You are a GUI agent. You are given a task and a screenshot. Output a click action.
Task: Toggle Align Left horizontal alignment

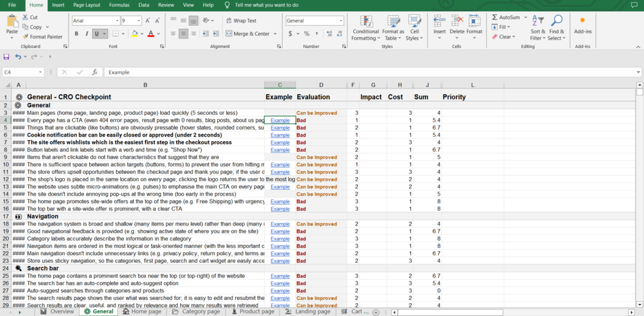(x=173, y=34)
